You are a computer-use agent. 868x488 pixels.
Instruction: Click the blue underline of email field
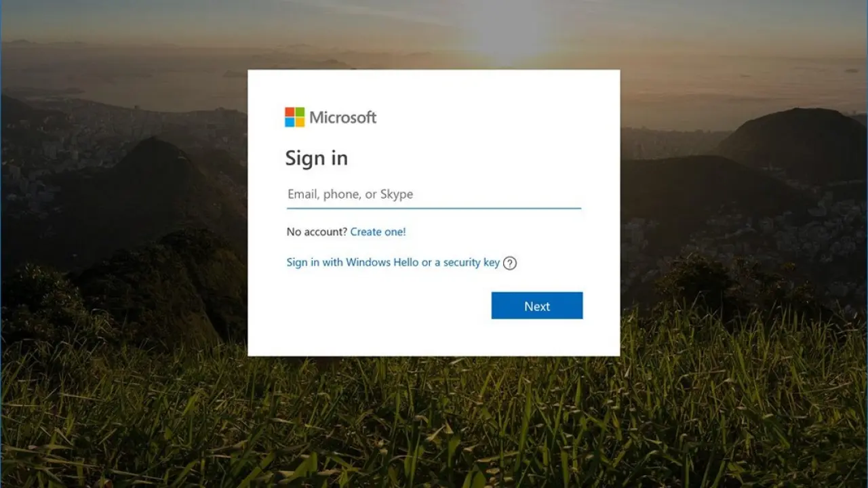(x=434, y=208)
